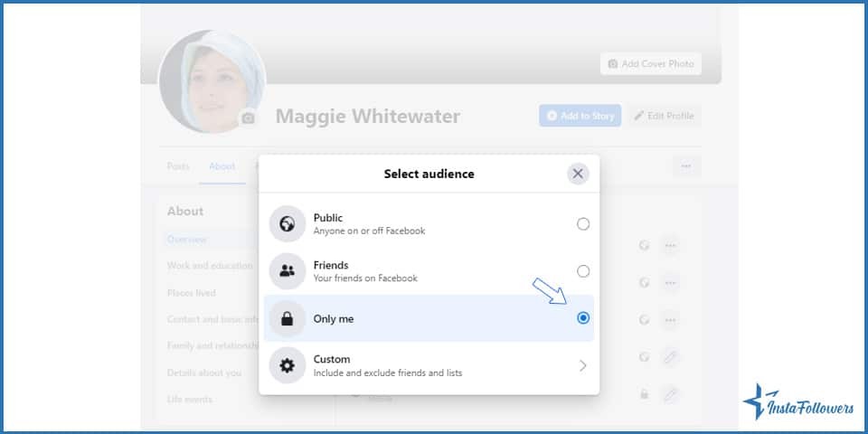
Task: Click the Friends people icon
Action: point(288,270)
